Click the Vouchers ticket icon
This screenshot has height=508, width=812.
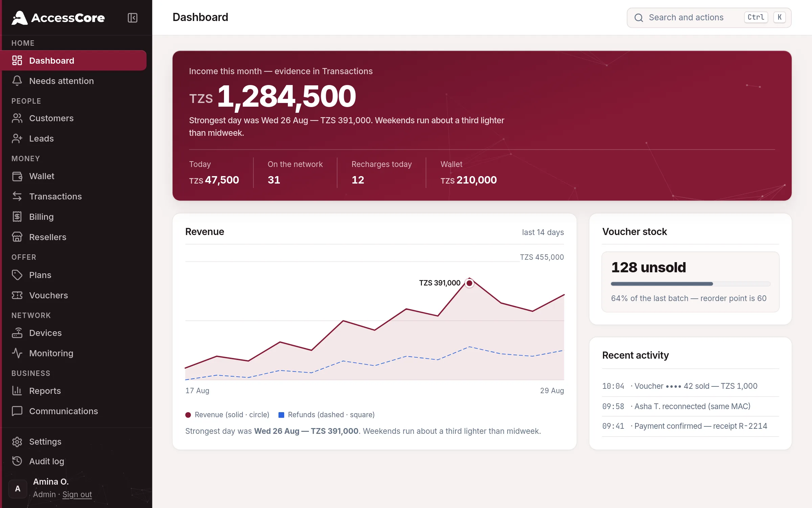17,295
